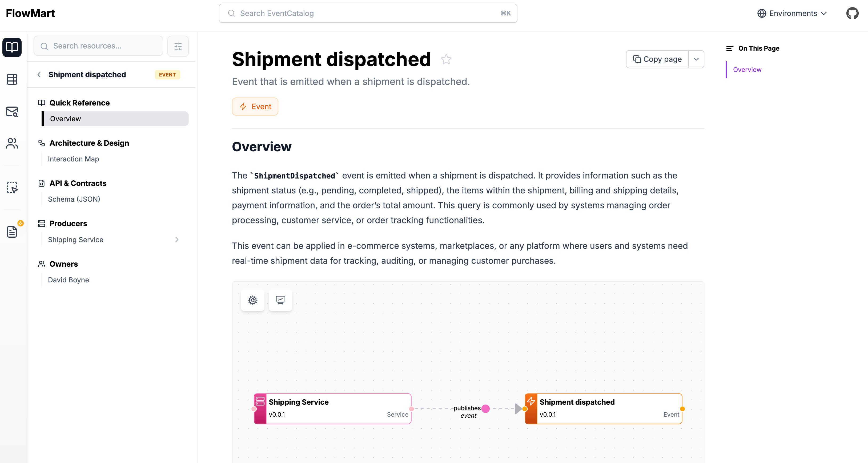Toggle presentation mode in the diagram
Viewport: 868px width, 463px height.
coord(280,300)
